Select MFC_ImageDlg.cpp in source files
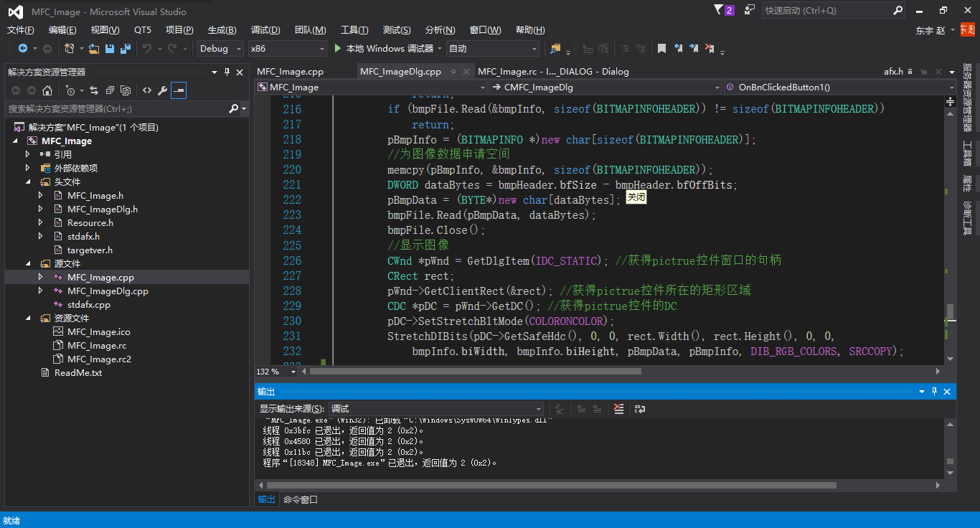The height and width of the screenshot is (528, 980). pyautogui.click(x=108, y=291)
